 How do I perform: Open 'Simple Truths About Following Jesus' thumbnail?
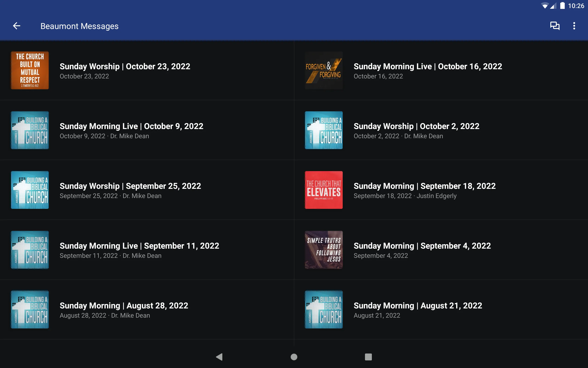point(324,250)
